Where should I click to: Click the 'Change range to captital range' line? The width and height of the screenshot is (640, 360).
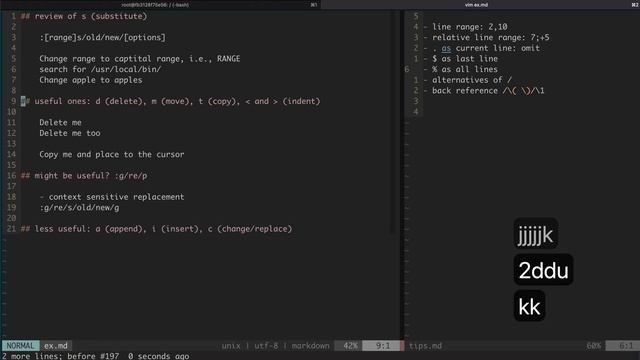140,59
